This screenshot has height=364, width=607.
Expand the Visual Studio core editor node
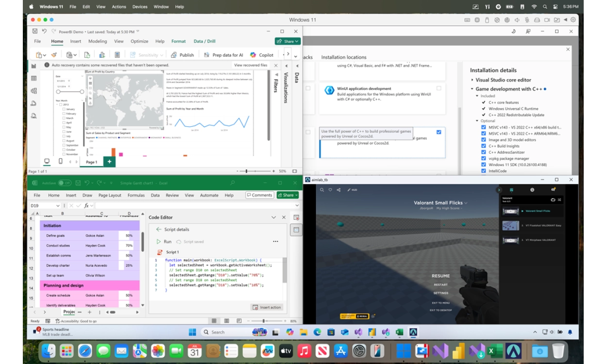click(472, 80)
